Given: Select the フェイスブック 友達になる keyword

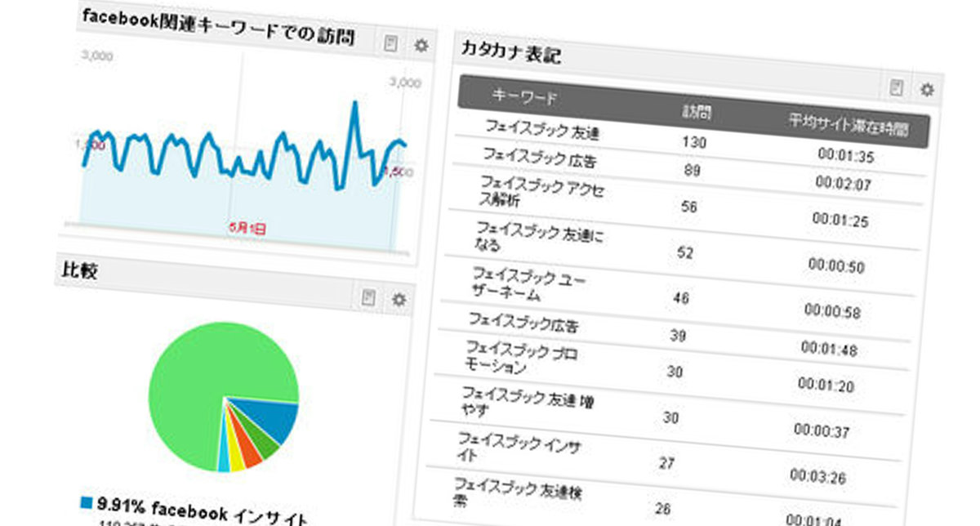Looking at the screenshot, I should click(x=540, y=236).
